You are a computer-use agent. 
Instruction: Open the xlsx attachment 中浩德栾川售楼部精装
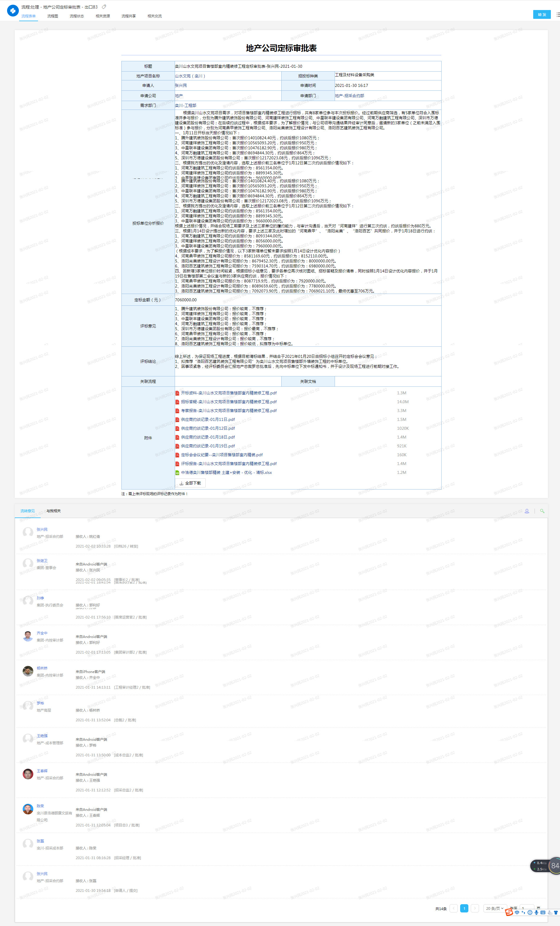click(x=226, y=472)
